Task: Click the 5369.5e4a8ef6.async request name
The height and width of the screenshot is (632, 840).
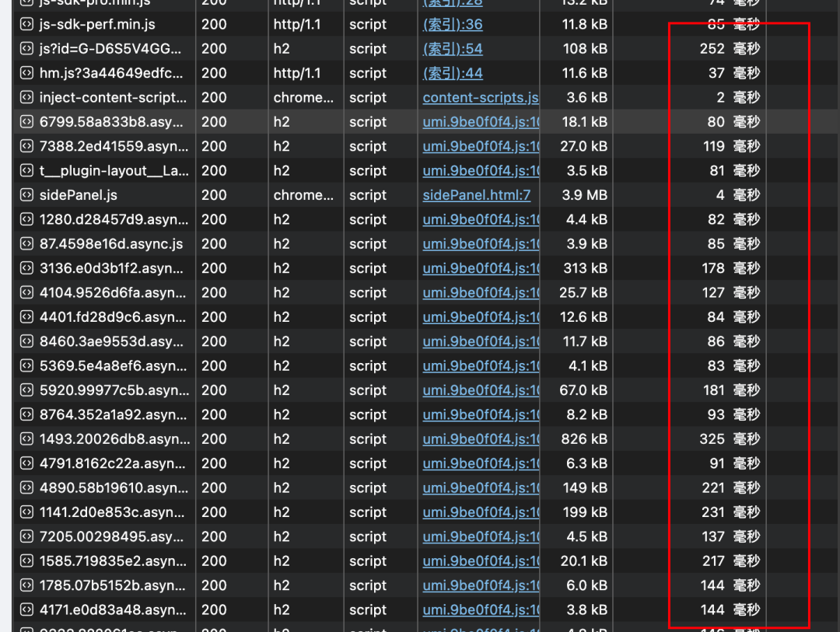Action: click(113, 366)
